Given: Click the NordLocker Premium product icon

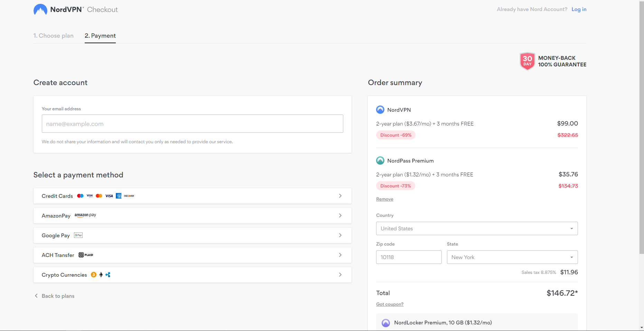Looking at the screenshot, I should 386,323.
